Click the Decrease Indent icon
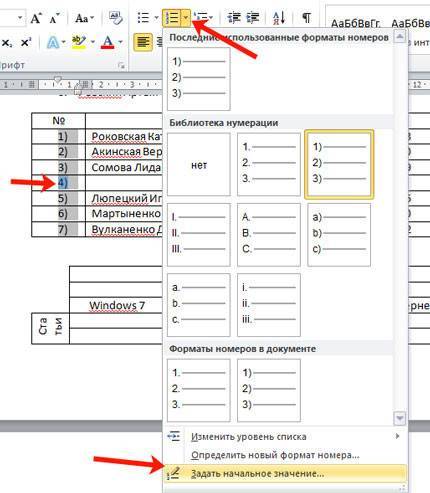 tap(233, 17)
